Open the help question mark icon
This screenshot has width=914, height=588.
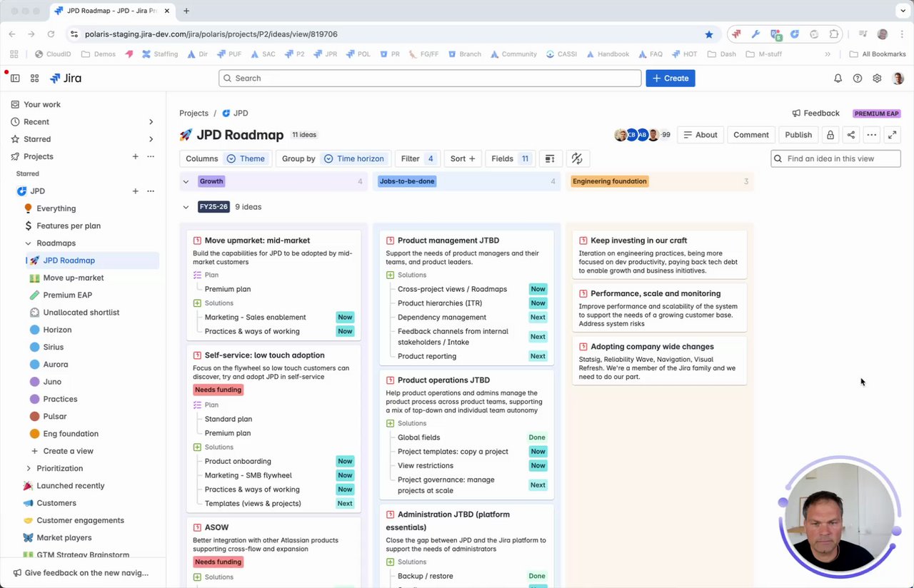pos(858,78)
